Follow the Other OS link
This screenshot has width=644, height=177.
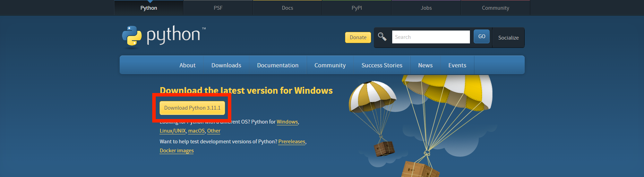[x=214, y=131]
